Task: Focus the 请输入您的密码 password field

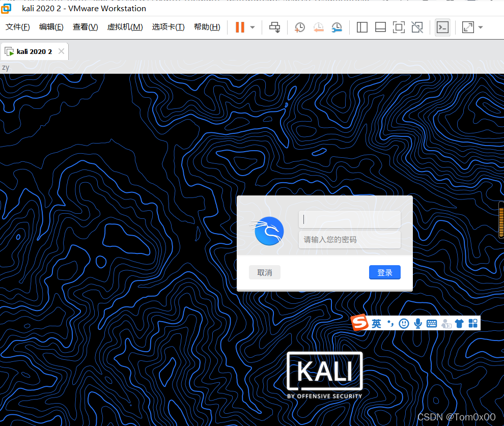Action: click(x=349, y=240)
